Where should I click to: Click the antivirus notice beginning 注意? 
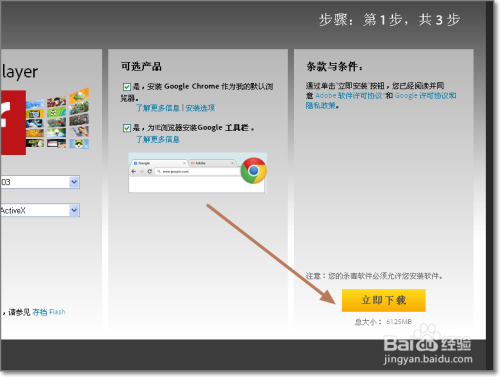[374, 276]
